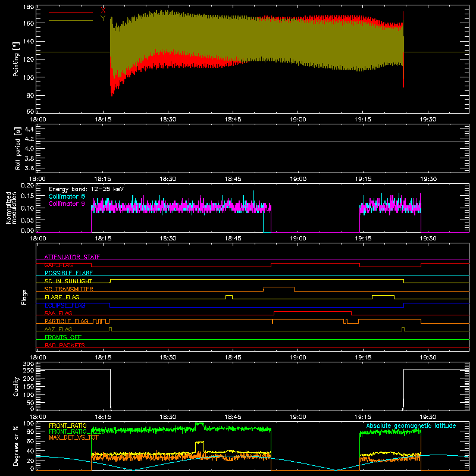Click the FLARE_FLAG label
The image size is (476, 476).
point(62,297)
